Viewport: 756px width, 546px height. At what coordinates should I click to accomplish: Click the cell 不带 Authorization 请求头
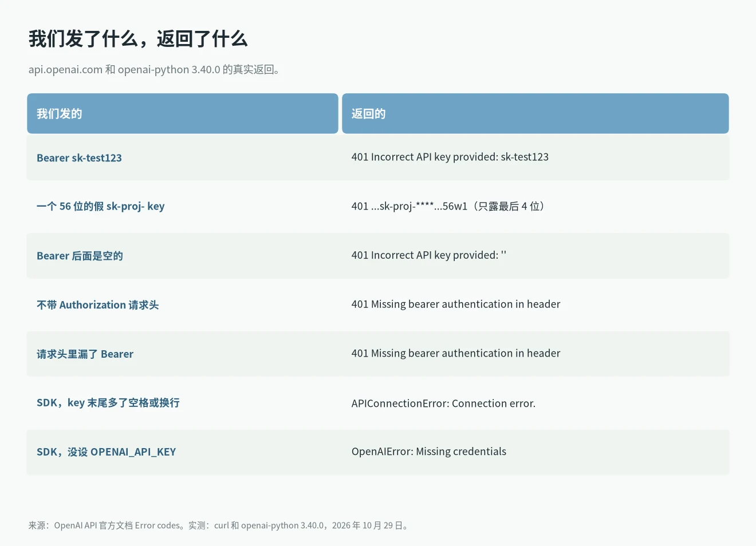click(98, 305)
